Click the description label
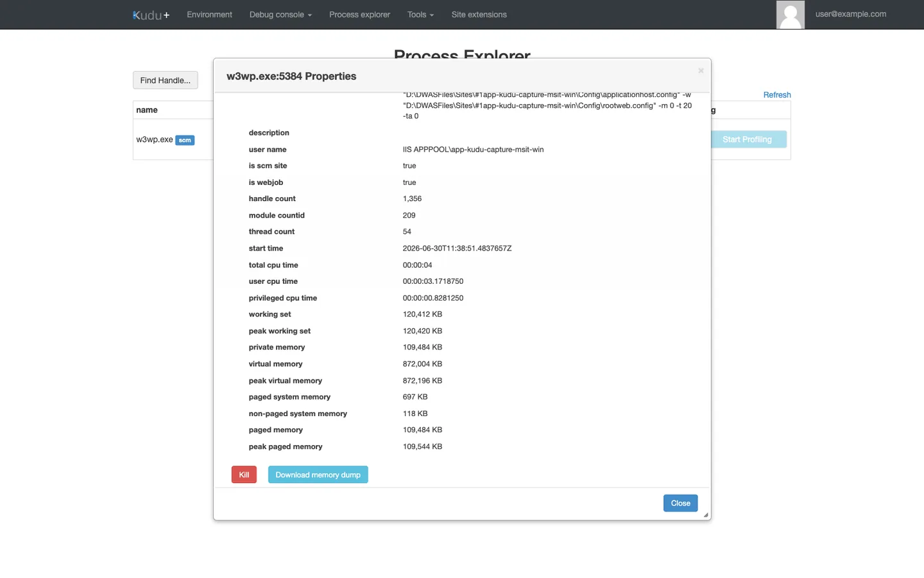The image size is (924, 578). [269, 133]
